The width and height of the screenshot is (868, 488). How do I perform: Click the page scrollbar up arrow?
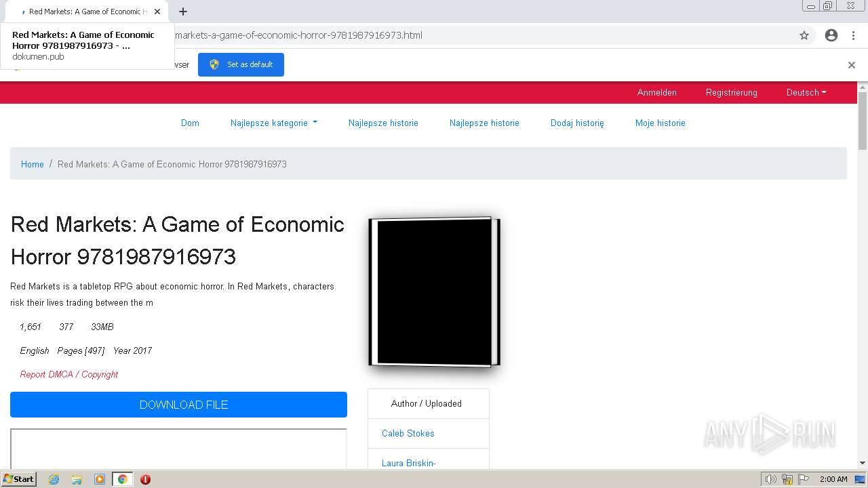tap(863, 87)
